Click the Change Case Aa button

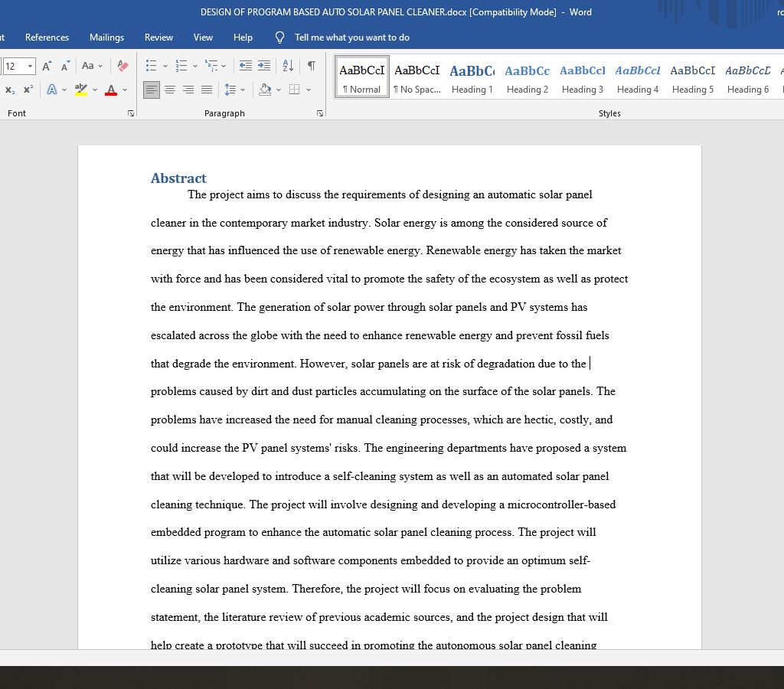(87, 66)
